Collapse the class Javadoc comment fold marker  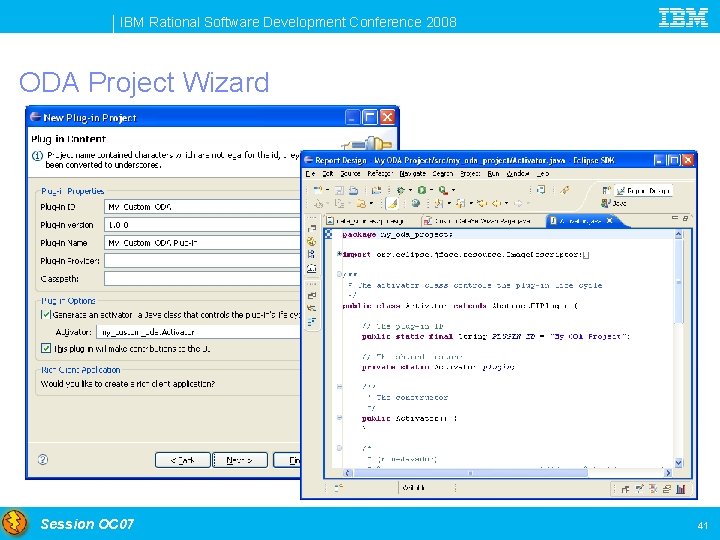(339, 275)
